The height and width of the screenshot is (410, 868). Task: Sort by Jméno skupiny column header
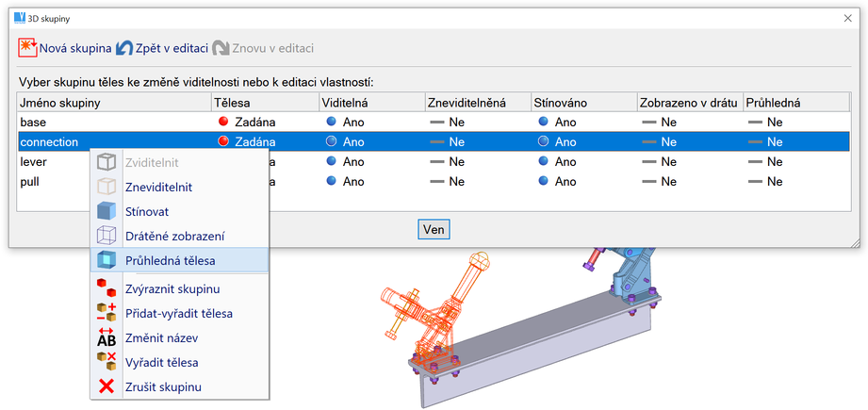[x=113, y=102]
